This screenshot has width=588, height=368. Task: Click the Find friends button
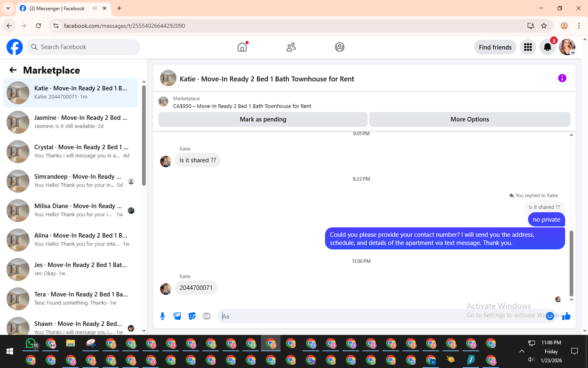[x=495, y=47]
